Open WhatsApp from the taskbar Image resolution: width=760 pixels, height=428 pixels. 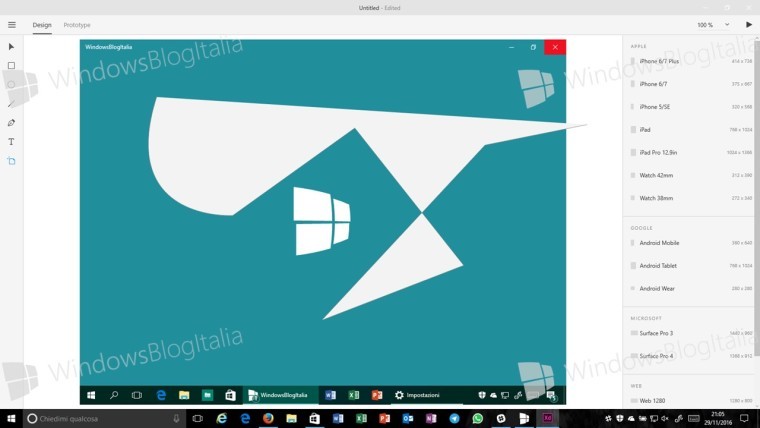[x=477, y=418]
